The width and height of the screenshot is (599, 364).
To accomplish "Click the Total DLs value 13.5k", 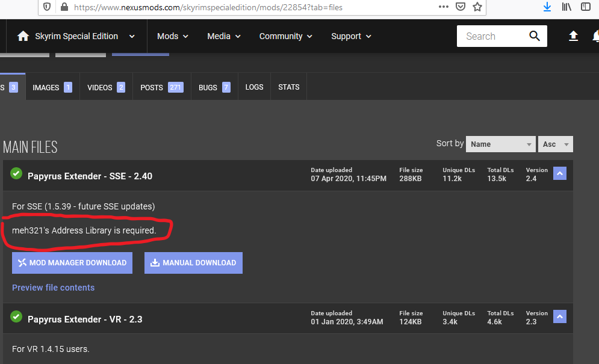I will pyautogui.click(x=497, y=178).
